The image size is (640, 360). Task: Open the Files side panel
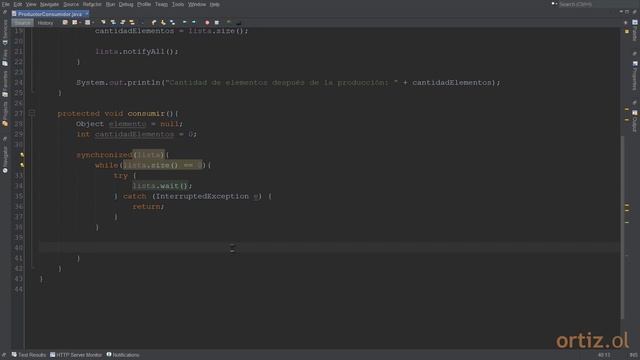5,58
